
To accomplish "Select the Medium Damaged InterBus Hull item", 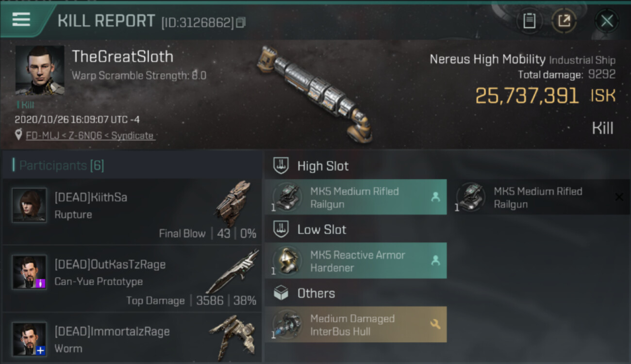I will (x=356, y=324).
